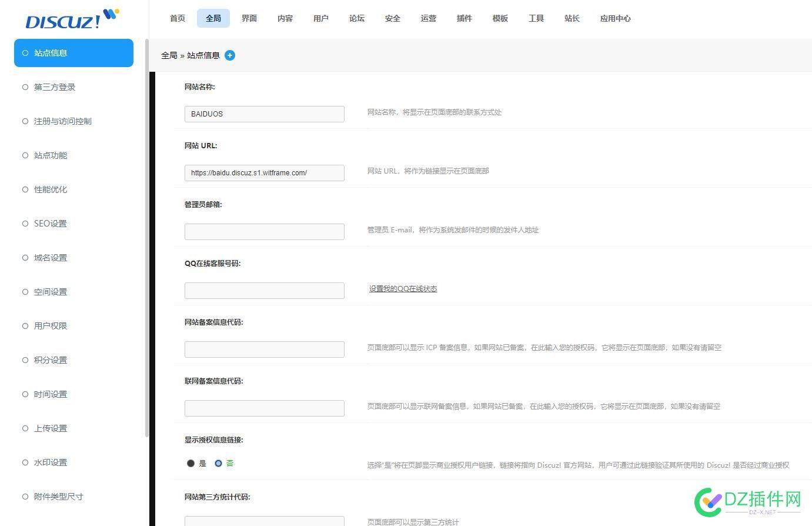This screenshot has height=526, width=812.
Task: Click the sidebar vertical scrollbar
Action: 146,238
